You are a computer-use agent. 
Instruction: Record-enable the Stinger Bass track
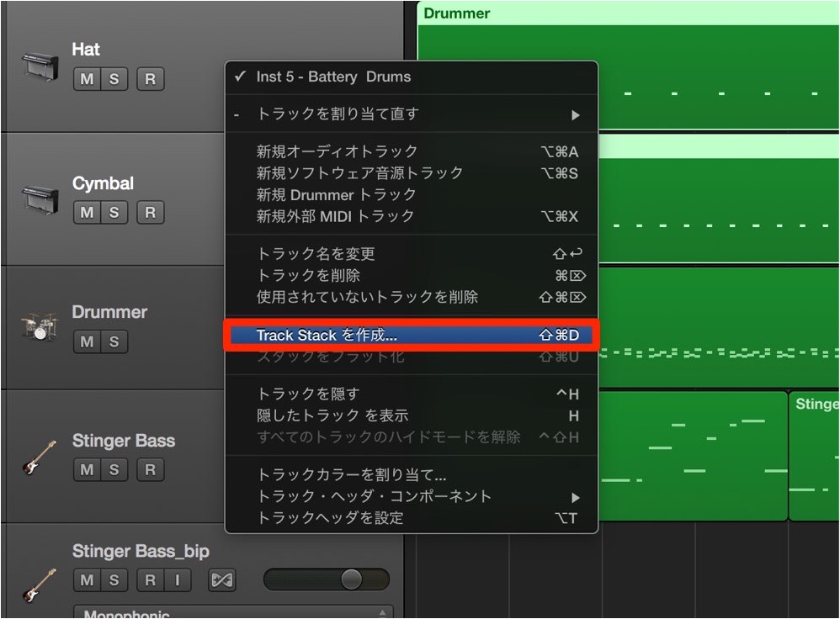point(150,469)
